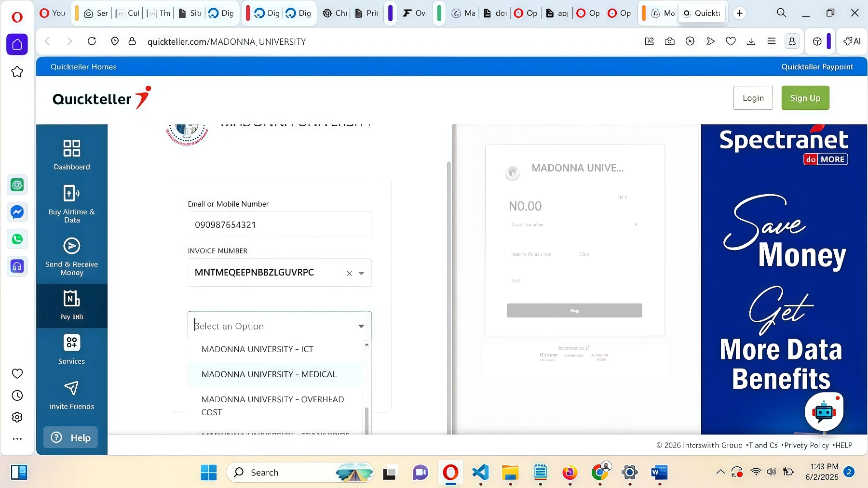Open File Explorer from taskbar

point(510,473)
